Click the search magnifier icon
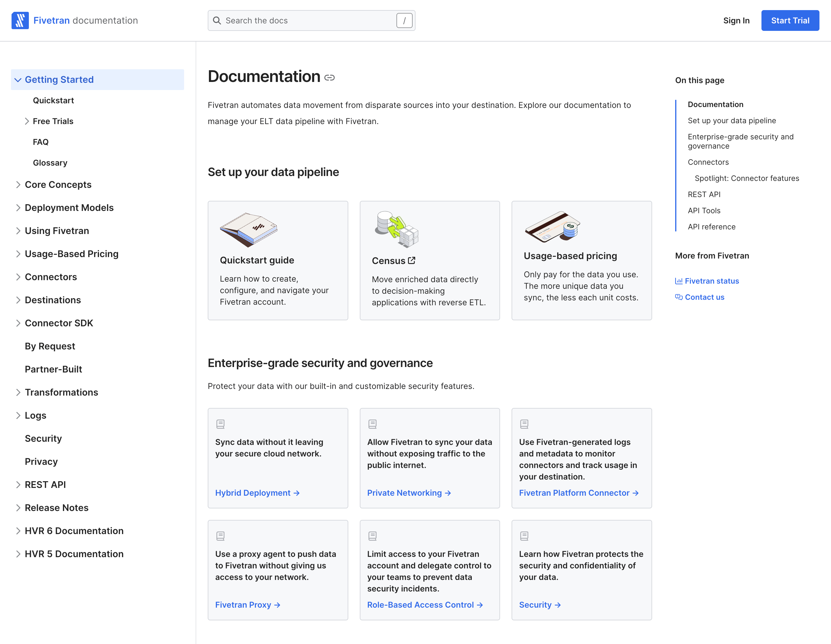The width and height of the screenshot is (831, 644). (x=217, y=20)
